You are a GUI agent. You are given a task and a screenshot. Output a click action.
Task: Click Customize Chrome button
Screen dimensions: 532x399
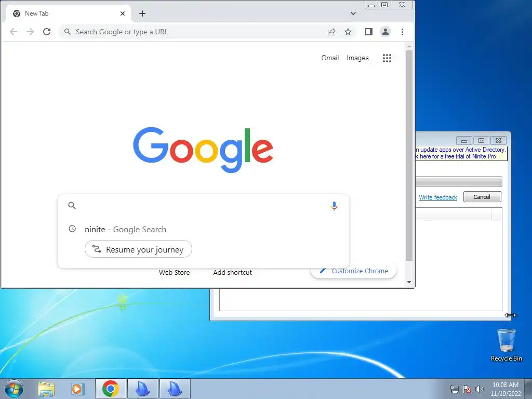tap(353, 271)
